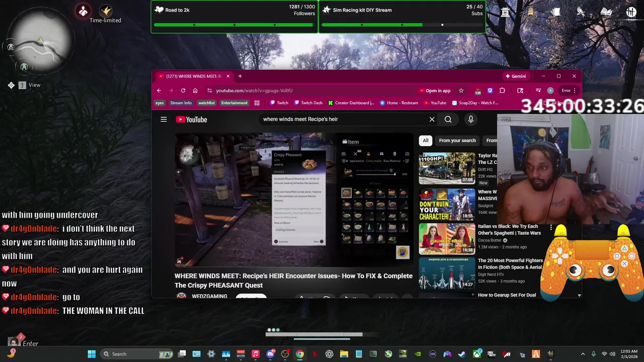
Task: Reload the YouTube page
Action: pyautogui.click(x=183, y=90)
